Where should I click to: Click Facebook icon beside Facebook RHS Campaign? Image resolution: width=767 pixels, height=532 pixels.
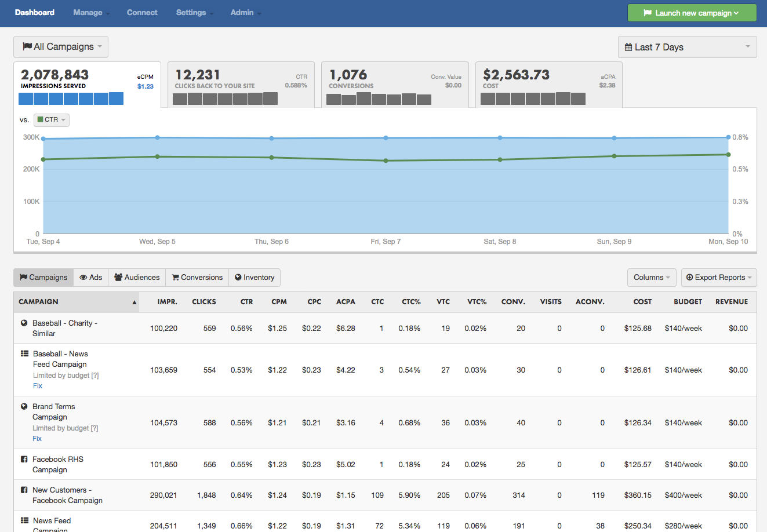point(24,459)
